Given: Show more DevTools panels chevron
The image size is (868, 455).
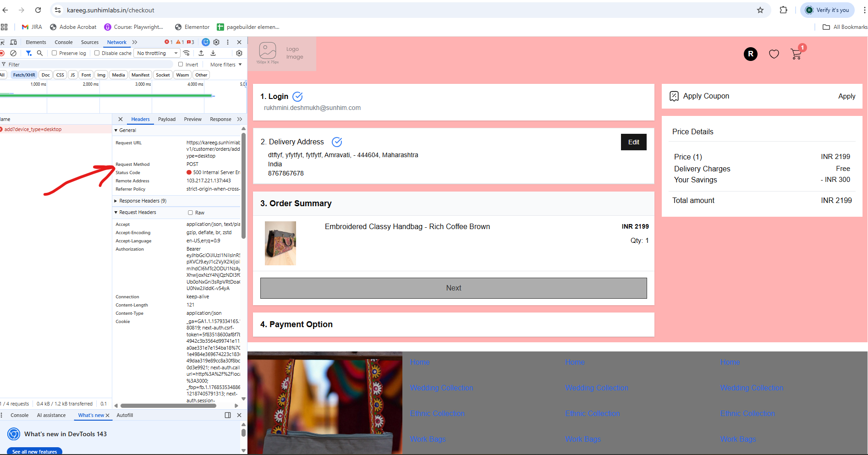Looking at the screenshot, I should [x=135, y=42].
